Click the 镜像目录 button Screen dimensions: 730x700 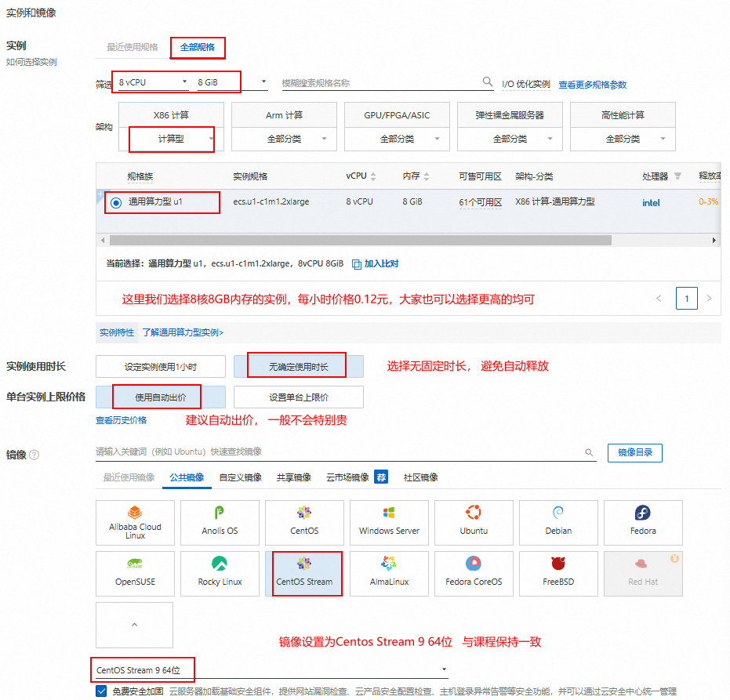click(635, 452)
